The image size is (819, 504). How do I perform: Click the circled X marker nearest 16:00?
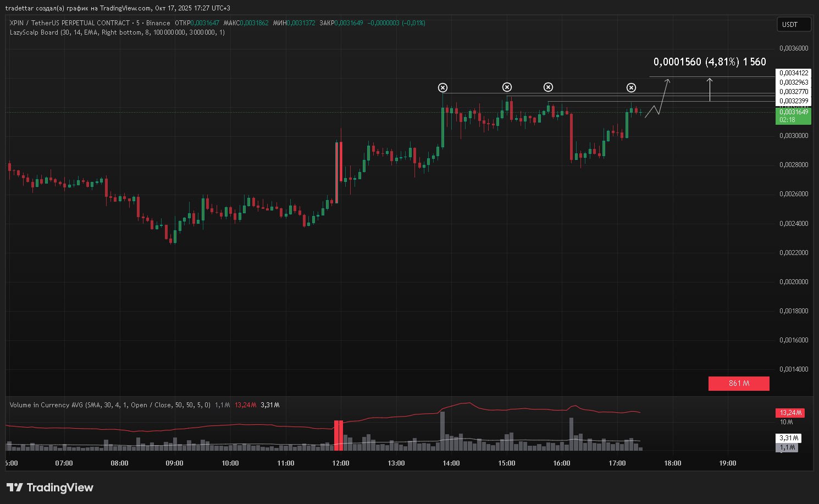pyautogui.click(x=548, y=87)
